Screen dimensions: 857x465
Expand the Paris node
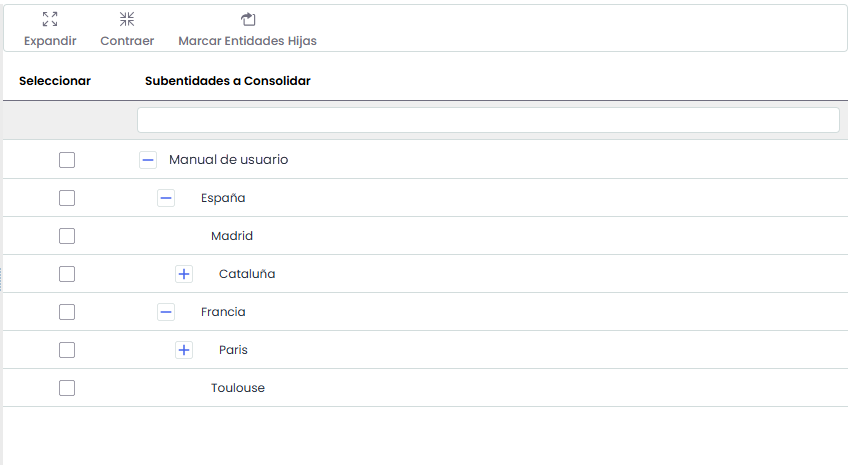pyautogui.click(x=184, y=350)
